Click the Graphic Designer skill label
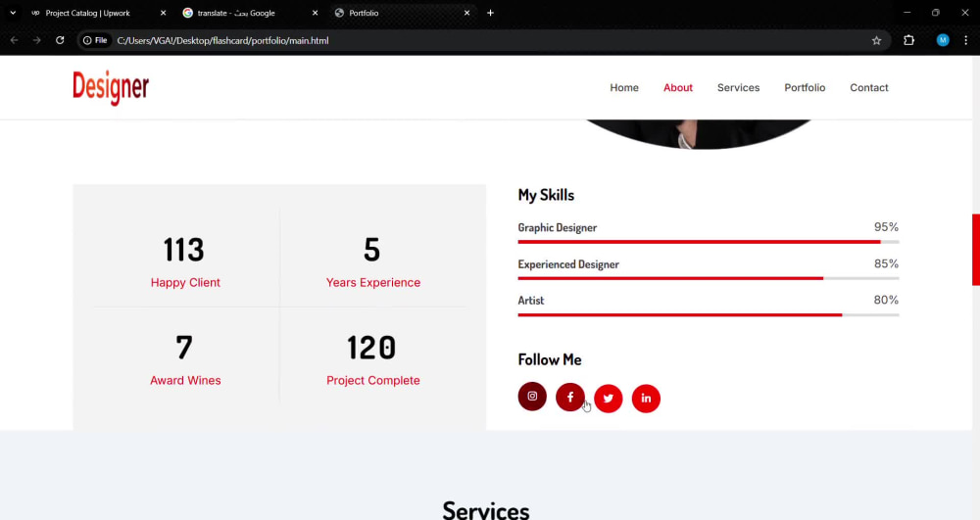 click(557, 228)
